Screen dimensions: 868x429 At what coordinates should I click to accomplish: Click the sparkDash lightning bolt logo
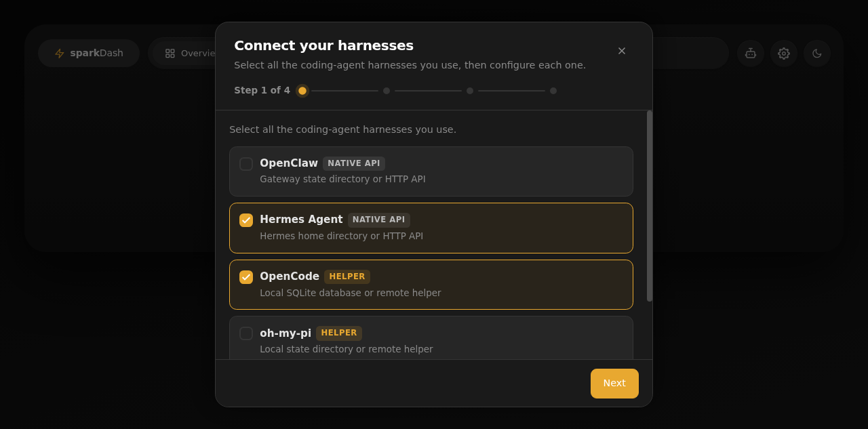(x=60, y=53)
